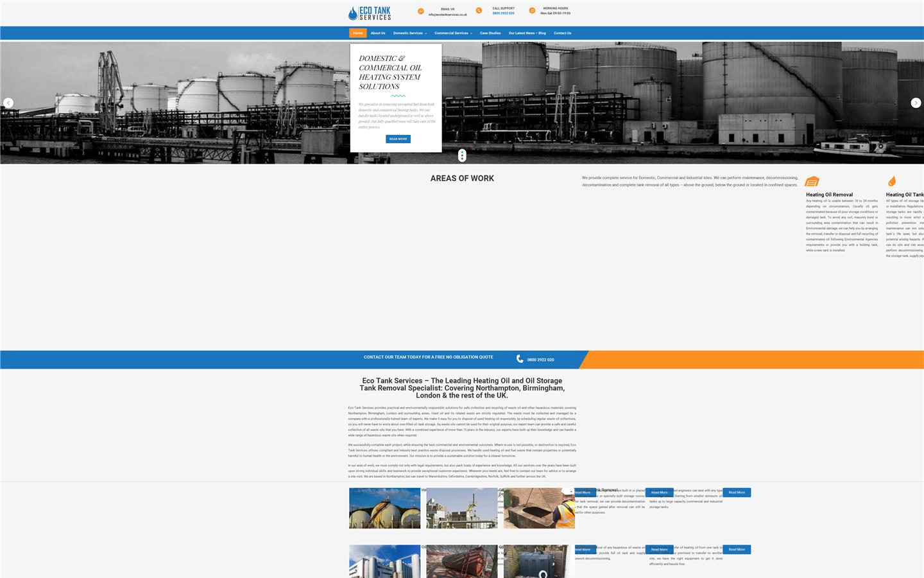Click the orange envelope icon beside Email Us
Viewport: 924px width, 578px height.
(x=421, y=11)
